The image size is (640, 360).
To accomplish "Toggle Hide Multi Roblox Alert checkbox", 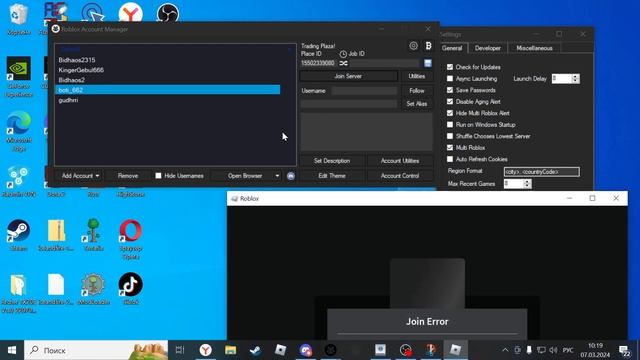I will (450, 113).
